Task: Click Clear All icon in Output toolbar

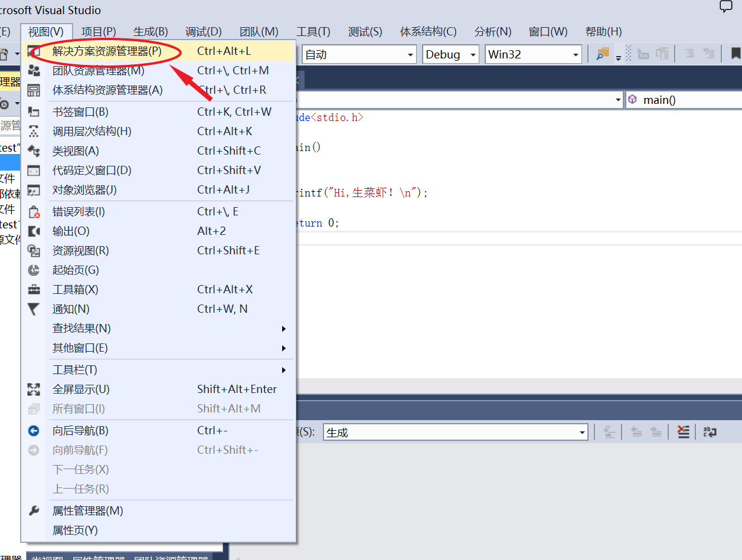Action: tap(684, 432)
